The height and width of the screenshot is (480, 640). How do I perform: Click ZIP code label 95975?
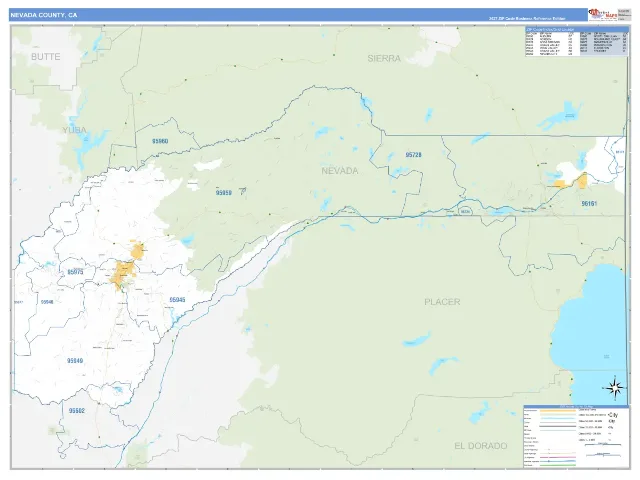[x=76, y=272]
